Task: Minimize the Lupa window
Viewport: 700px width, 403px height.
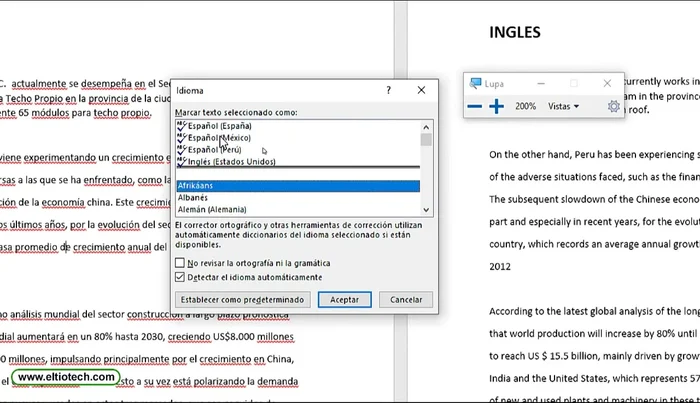Action: (541, 83)
